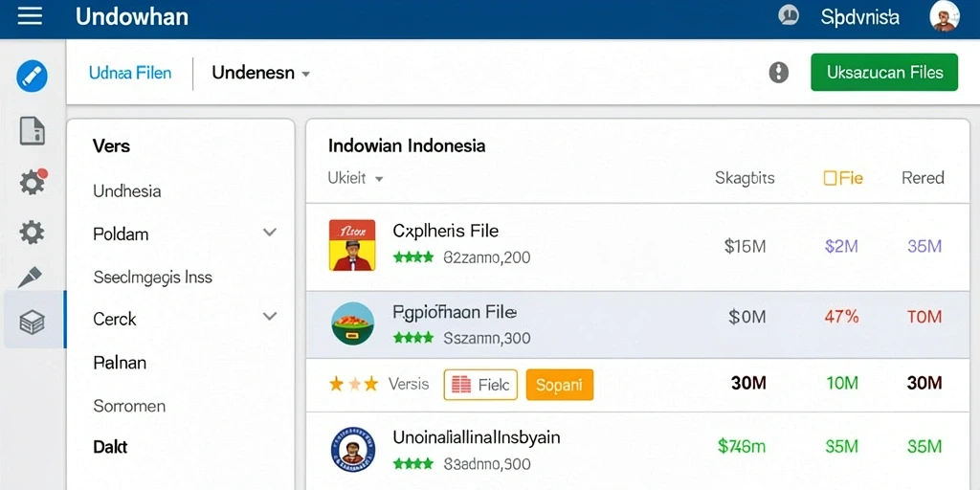
Task: Click the orange Fie column checkbox
Action: pos(830,179)
